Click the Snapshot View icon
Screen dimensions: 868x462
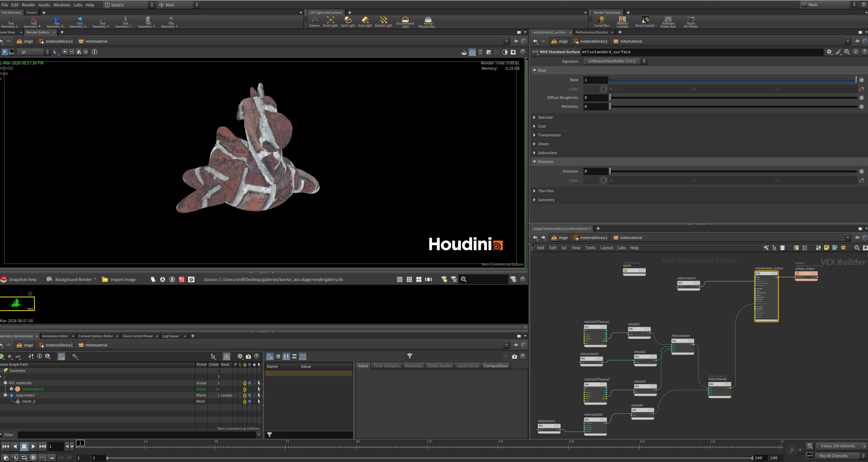(4, 279)
